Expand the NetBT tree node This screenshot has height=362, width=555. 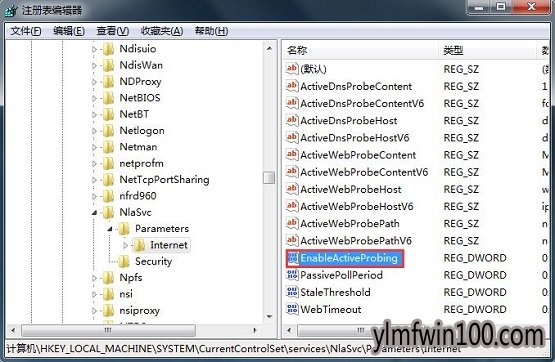point(94,115)
